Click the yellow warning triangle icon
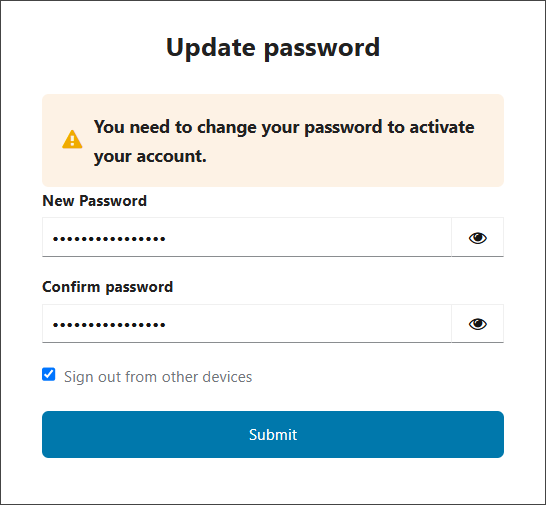546x505 pixels. point(72,140)
